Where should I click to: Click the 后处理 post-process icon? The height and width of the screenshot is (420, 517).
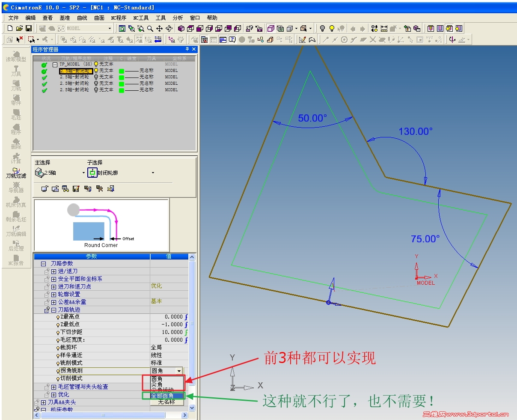16,245
